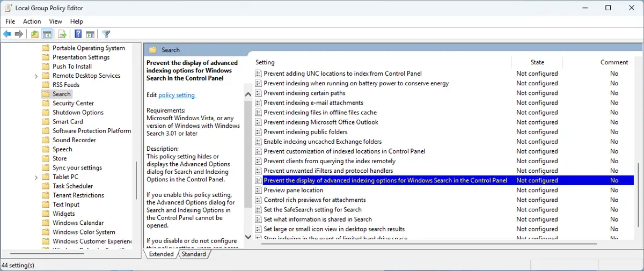
Task: Open the File menu
Action: pyautogui.click(x=10, y=21)
